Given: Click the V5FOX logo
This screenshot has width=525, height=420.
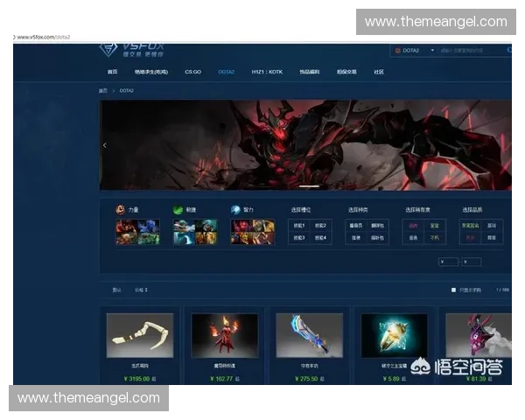Looking at the screenshot, I should click(131, 50).
